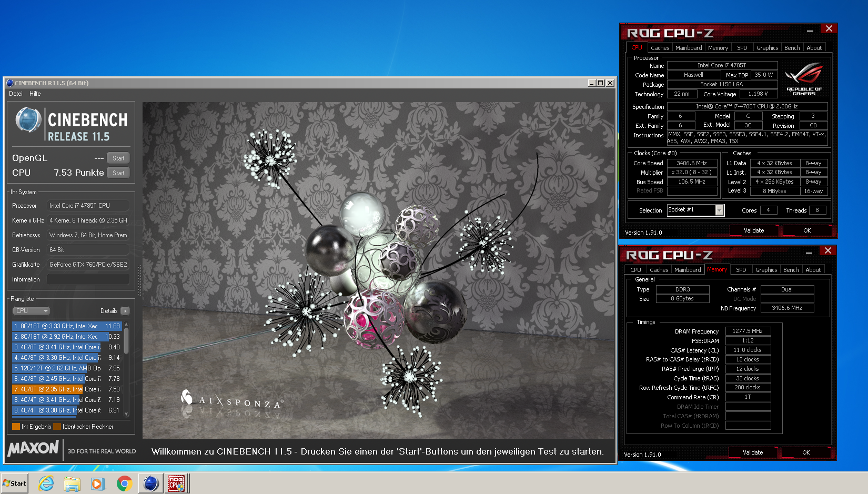Select ranking entry 3 with 9.40 score
868x494 pixels.
pos(67,347)
